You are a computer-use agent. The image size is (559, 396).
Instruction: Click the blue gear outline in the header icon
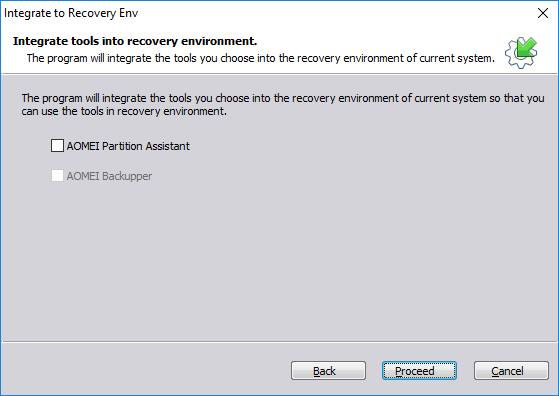(x=515, y=58)
